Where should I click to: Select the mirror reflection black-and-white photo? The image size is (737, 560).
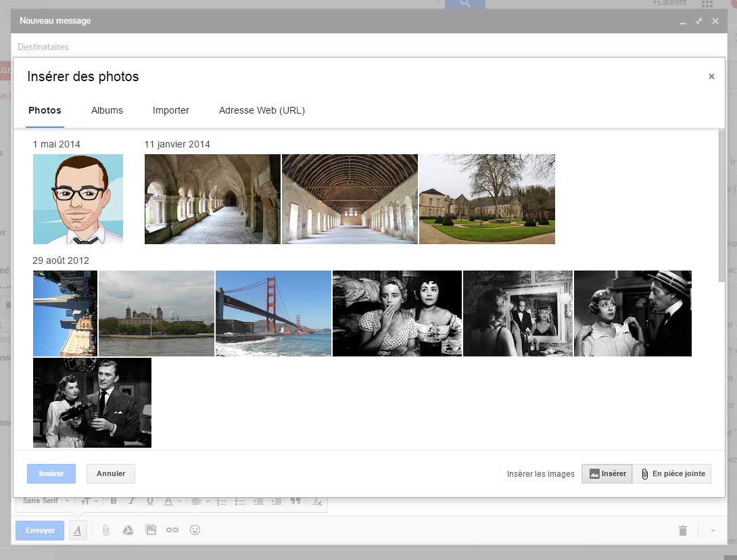coord(518,313)
